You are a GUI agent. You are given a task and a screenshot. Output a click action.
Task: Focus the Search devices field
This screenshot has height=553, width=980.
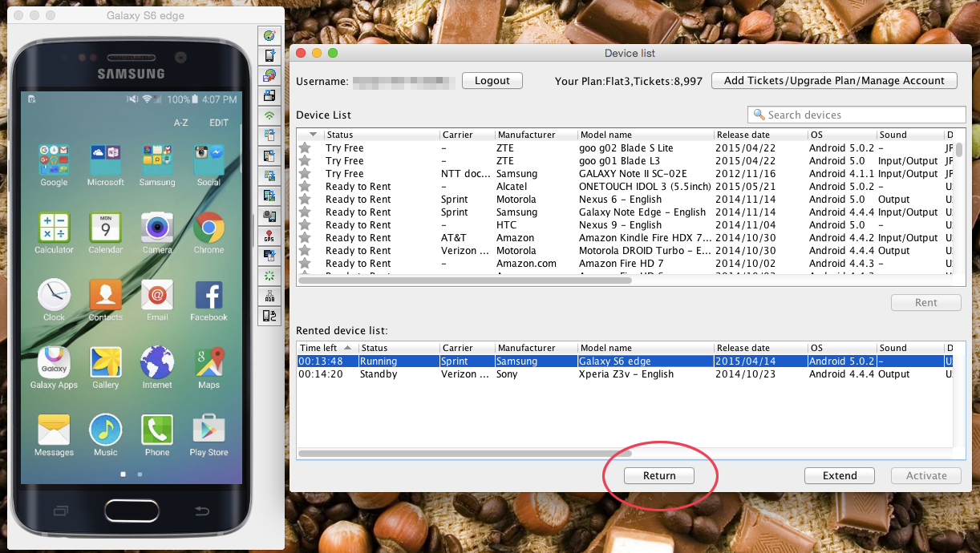click(856, 115)
